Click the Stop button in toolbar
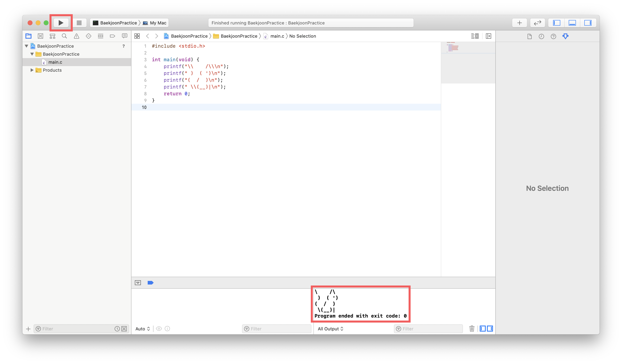Image resolution: width=622 pixels, height=364 pixels. 79,23
